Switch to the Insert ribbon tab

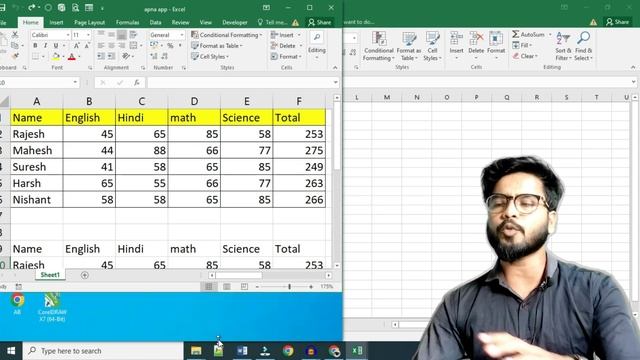[56, 22]
